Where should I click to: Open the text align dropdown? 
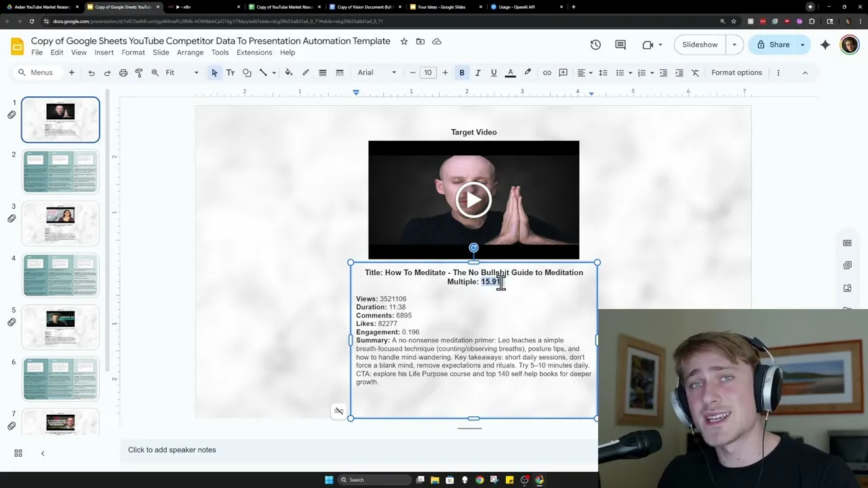pos(584,73)
